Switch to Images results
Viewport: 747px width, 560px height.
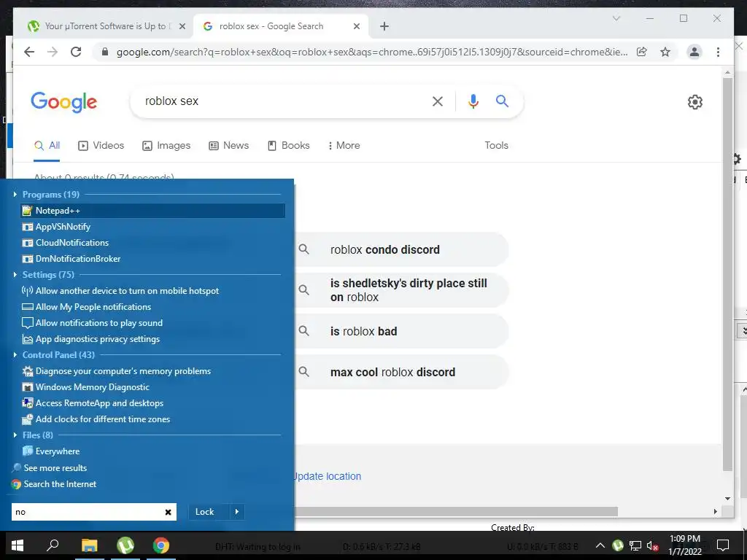click(x=166, y=146)
